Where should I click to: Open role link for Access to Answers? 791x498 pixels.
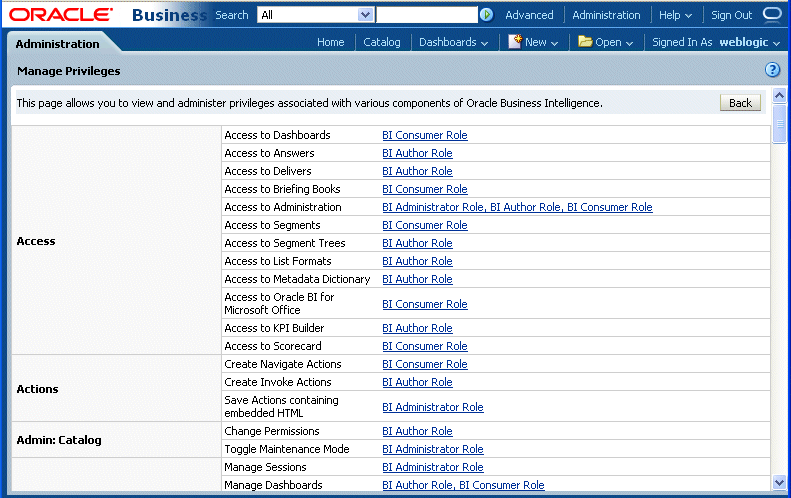click(x=417, y=153)
